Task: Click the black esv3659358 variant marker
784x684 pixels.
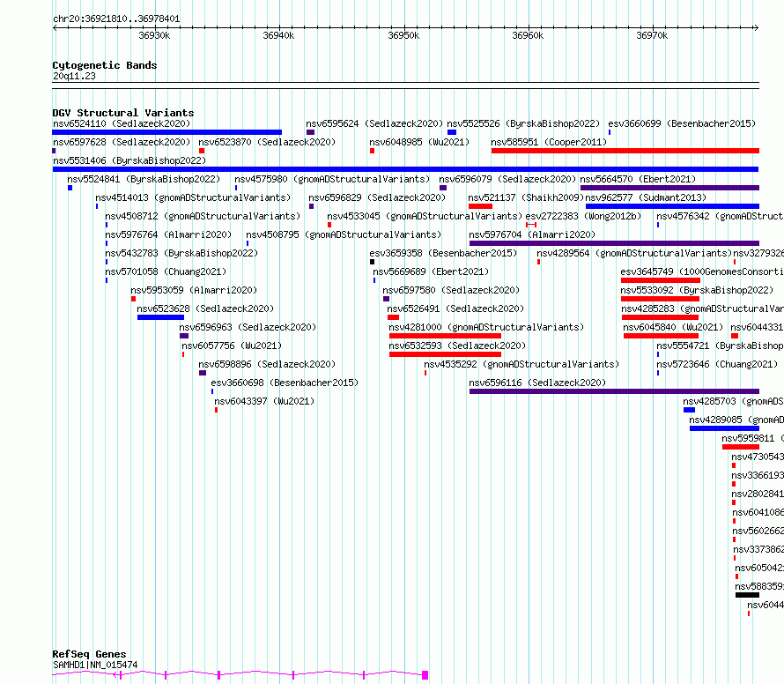Action: 372,262
